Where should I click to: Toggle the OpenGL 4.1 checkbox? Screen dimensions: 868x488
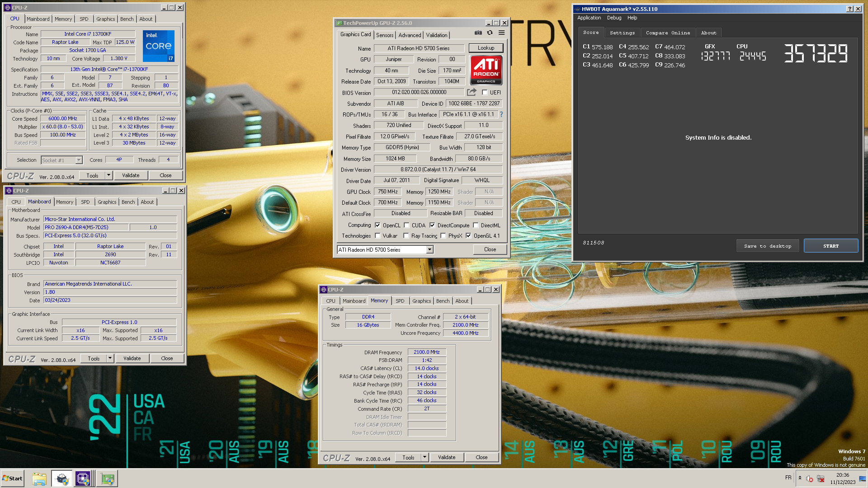(468, 235)
